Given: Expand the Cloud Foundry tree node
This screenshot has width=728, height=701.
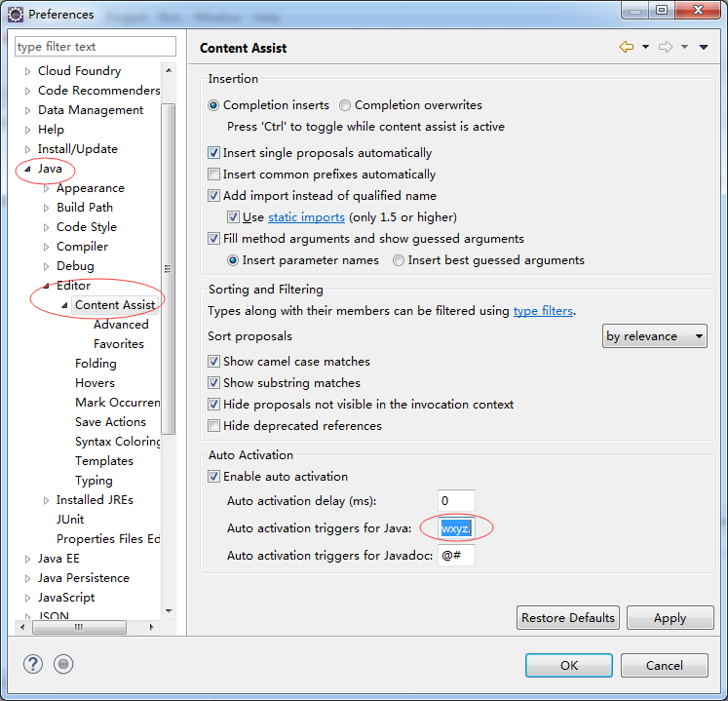Looking at the screenshot, I should coord(27,71).
